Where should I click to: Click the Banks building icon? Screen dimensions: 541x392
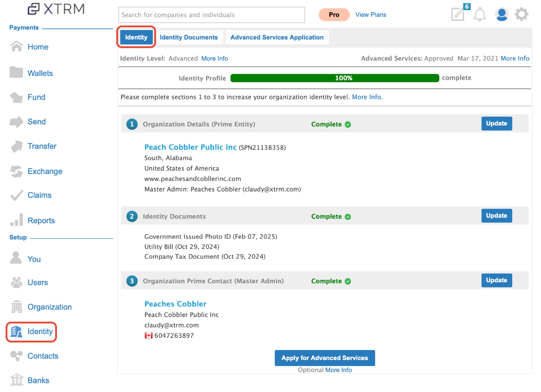tap(17, 380)
